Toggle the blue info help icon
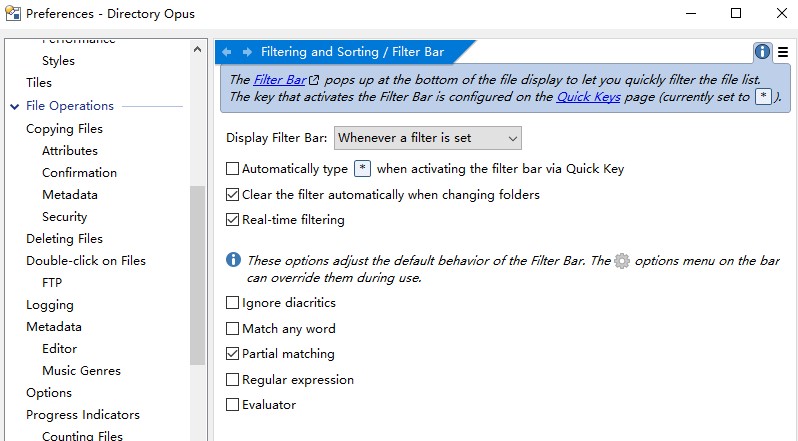The height and width of the screenshot is (441, 798). (762, 51)
